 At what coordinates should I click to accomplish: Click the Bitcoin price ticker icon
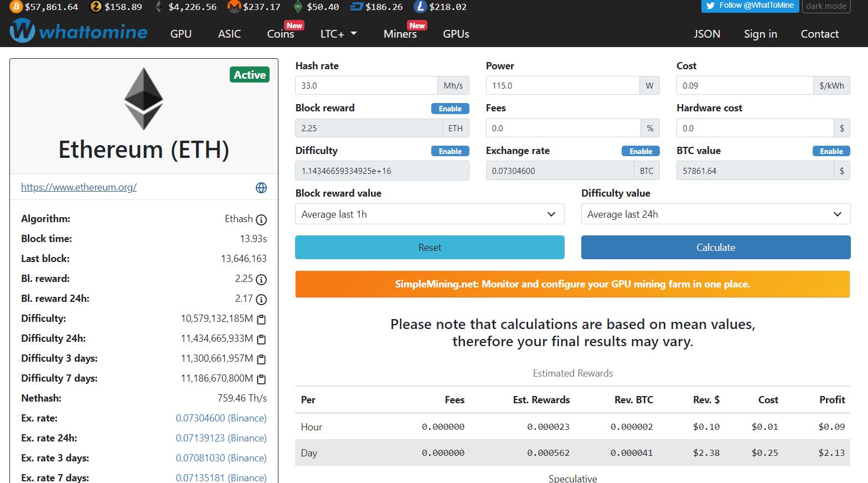(x=16, y=7)
